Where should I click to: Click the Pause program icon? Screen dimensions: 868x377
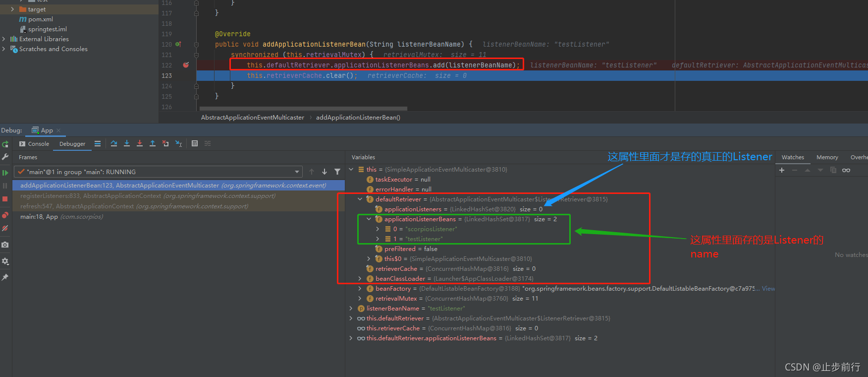(5, 186)
